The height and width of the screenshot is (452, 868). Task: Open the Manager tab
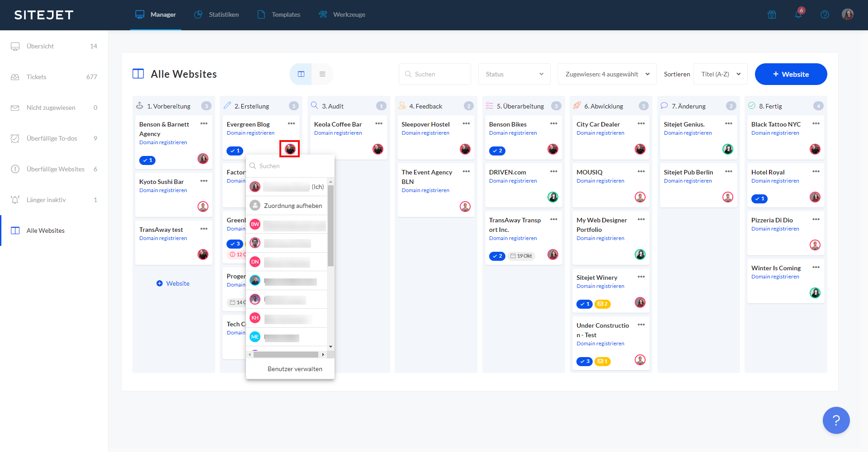pyautogui.click(x=156, y=15)
